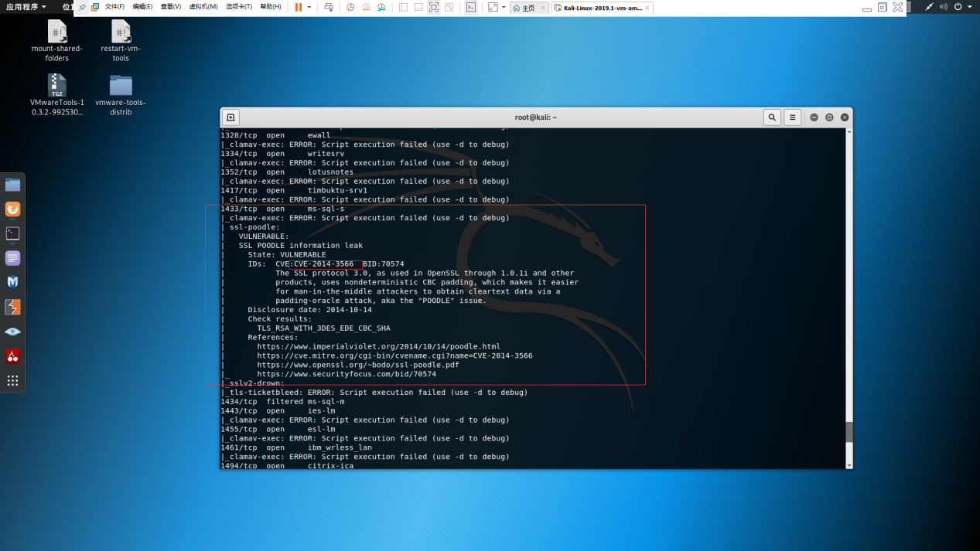Close the 主页 home tab
Viewport: 980px width, 551px height.
(x=542, y=8)
